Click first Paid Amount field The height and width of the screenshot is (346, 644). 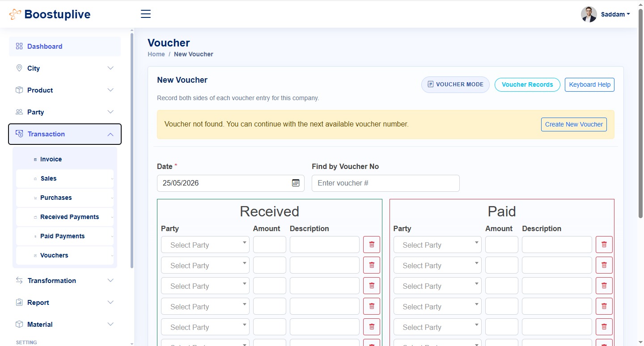tap(502, 245)
